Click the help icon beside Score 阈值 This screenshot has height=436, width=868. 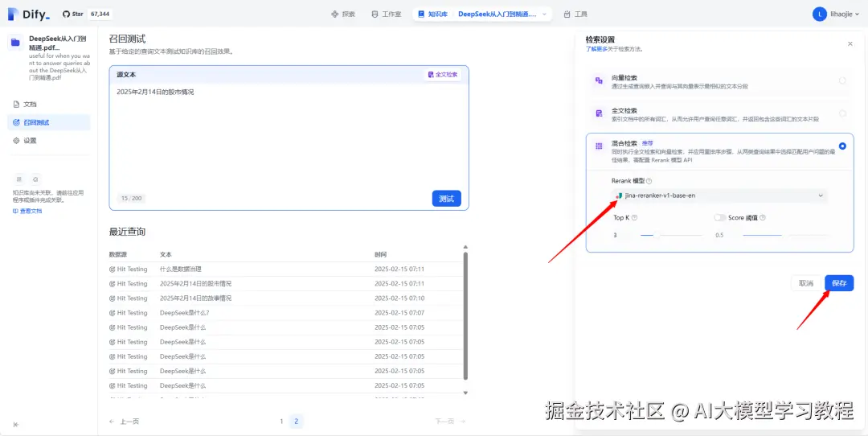point(763,218)
